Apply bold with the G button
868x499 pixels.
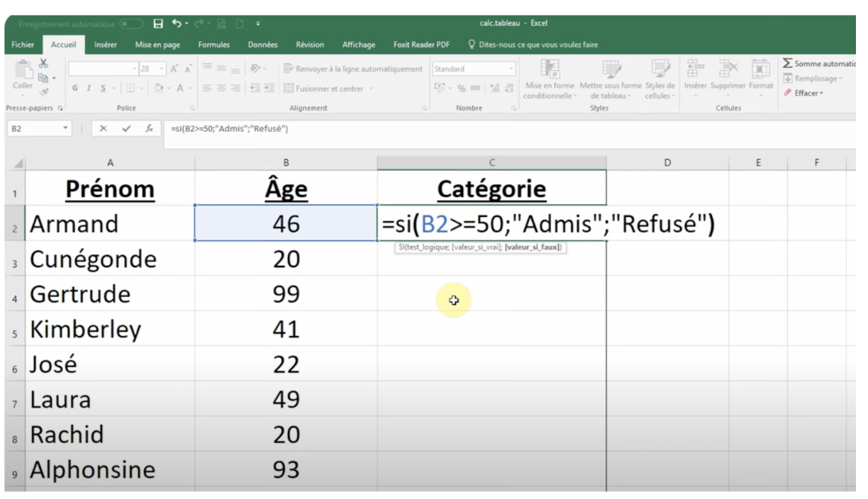pos(75,89)
